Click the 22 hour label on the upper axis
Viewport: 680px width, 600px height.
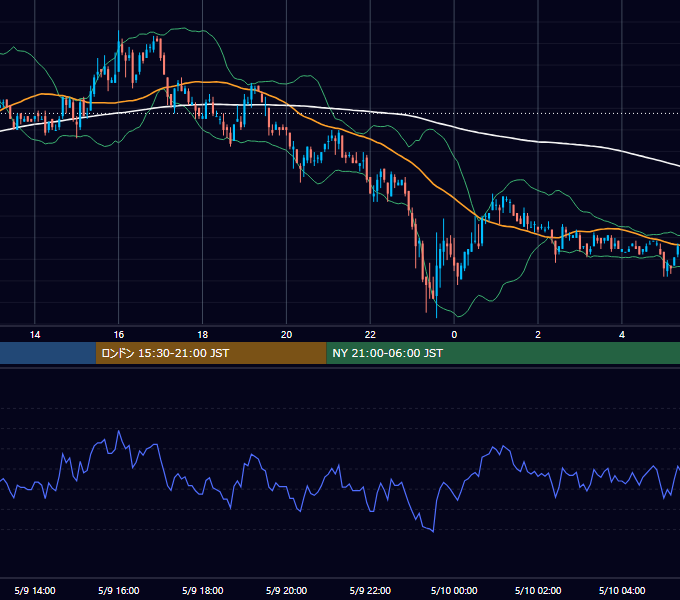coord(370,335)
